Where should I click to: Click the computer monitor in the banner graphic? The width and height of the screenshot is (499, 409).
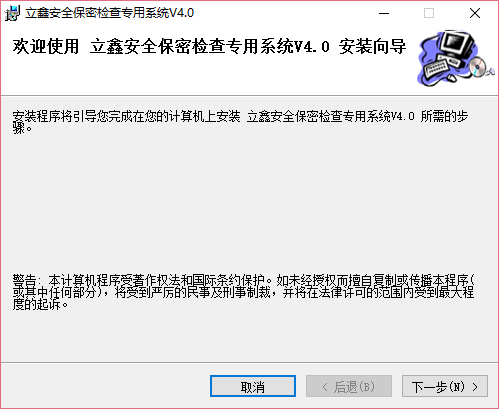point(456,45)
